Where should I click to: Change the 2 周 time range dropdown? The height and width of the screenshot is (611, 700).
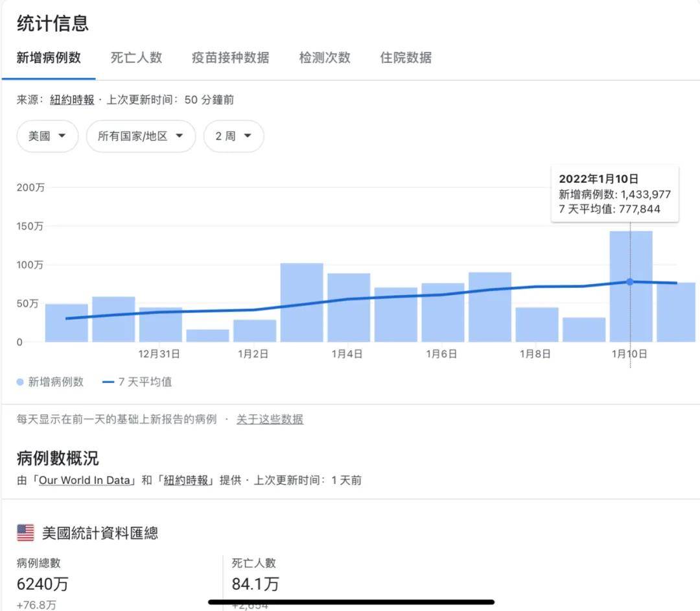point(233,136)
